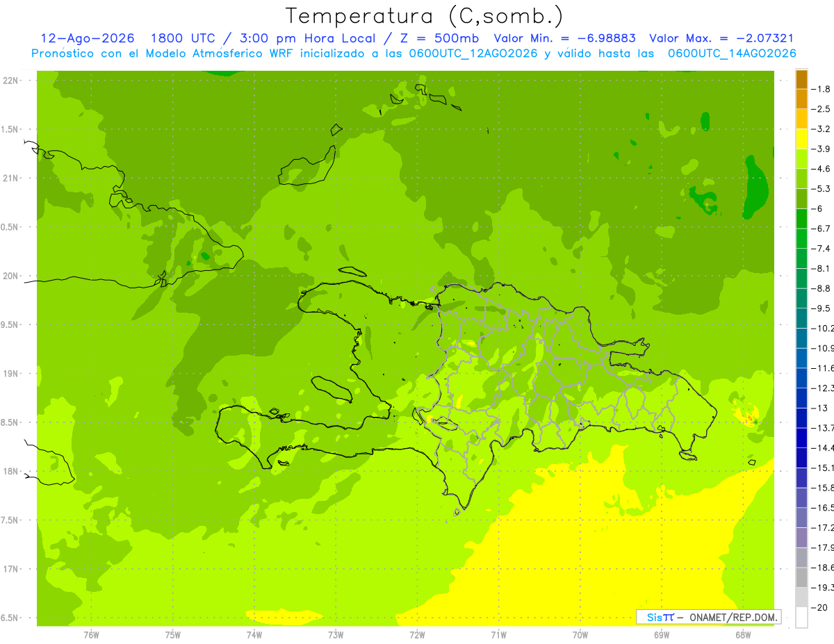The width and height of the screenshot is (834, 644).
Task: Click the '-5.3' legend value
Action: 821,189
